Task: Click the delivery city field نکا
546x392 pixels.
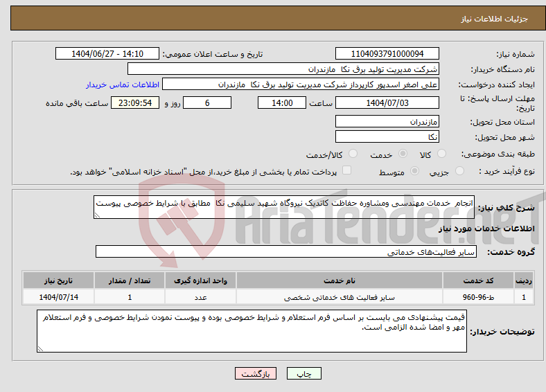Action: [x=387, y=136]
